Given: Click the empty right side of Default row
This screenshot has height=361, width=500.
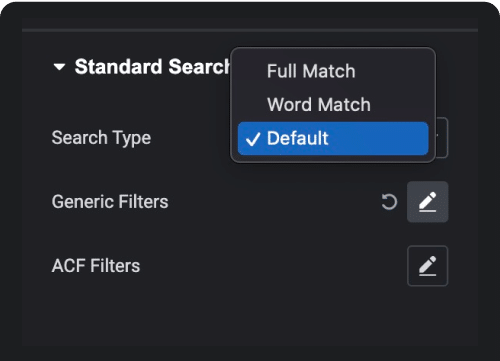Looking at the screenshot, I should [x=378, y=138].
